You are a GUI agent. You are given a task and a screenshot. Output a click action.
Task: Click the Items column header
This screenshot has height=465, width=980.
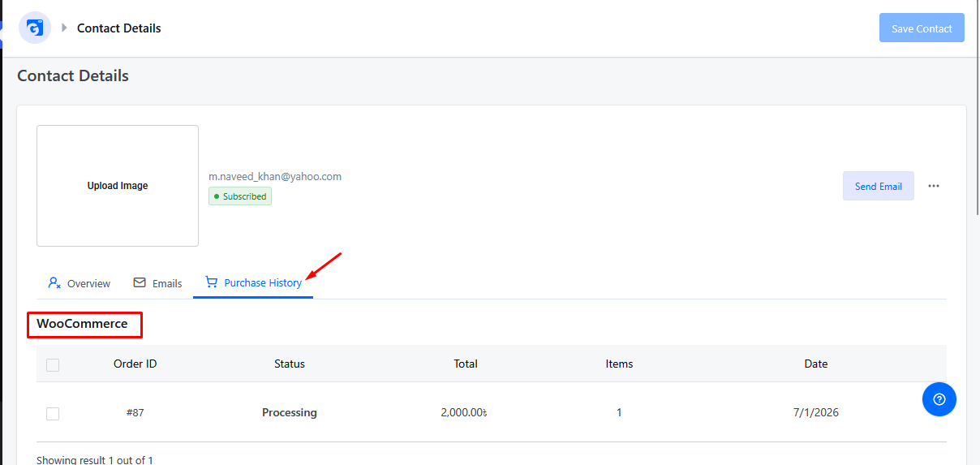[619, 364]
